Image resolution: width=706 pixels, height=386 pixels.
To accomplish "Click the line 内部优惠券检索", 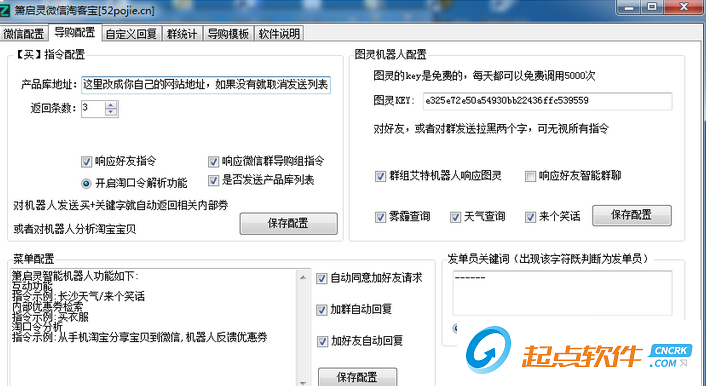I will tap(47, 306).
